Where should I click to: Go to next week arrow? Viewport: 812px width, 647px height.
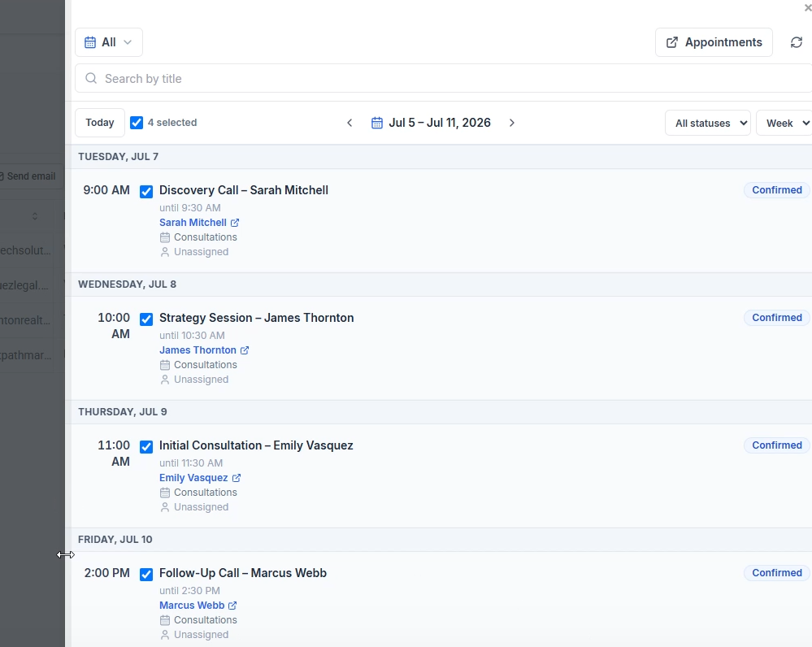point(511,123)
